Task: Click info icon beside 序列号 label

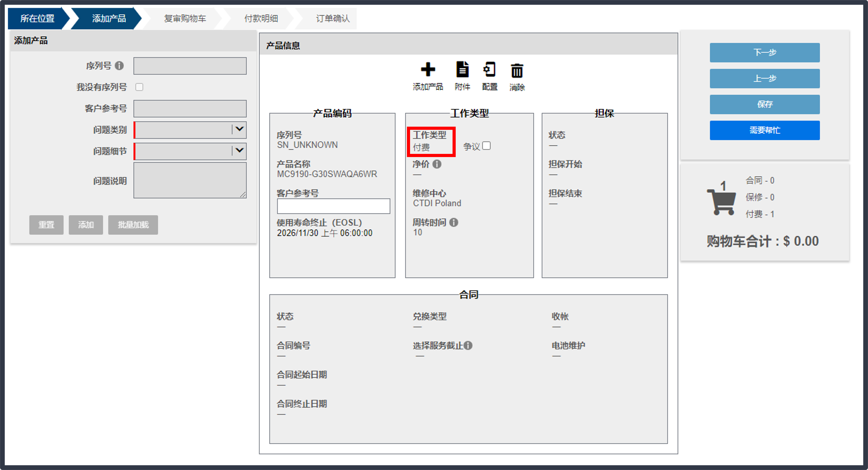Action: coord(119,65)
